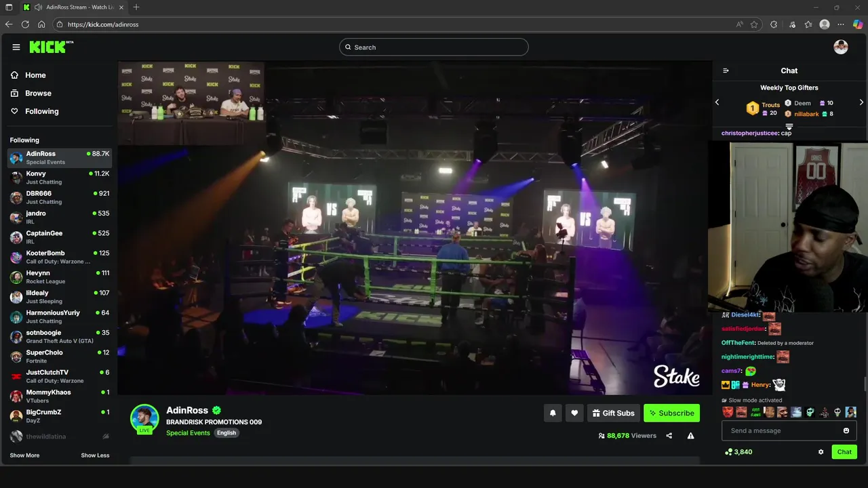Click Trouts in Weekly Top Gifters

point(771,105)
